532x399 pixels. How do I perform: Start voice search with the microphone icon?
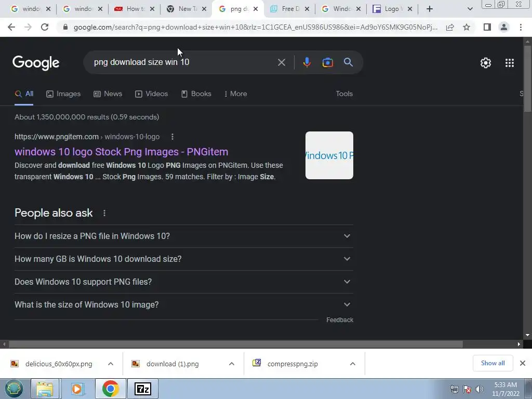307,62
